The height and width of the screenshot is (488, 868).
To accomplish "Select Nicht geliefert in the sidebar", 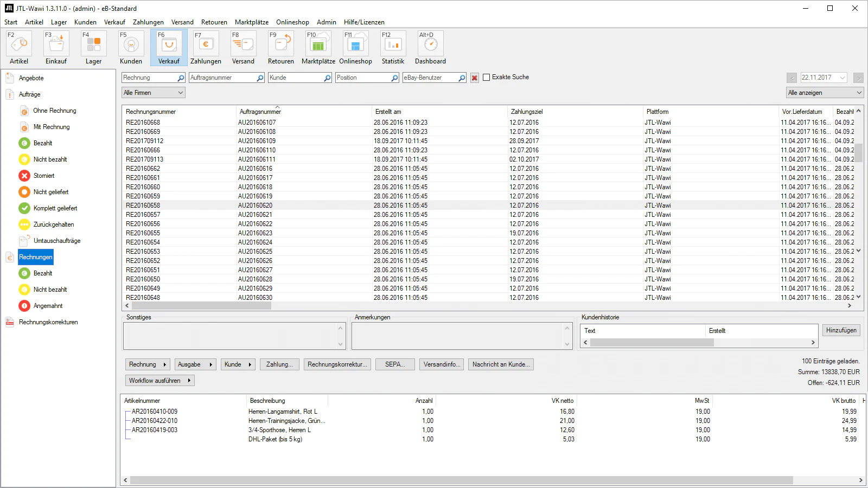I will point(51,192).
